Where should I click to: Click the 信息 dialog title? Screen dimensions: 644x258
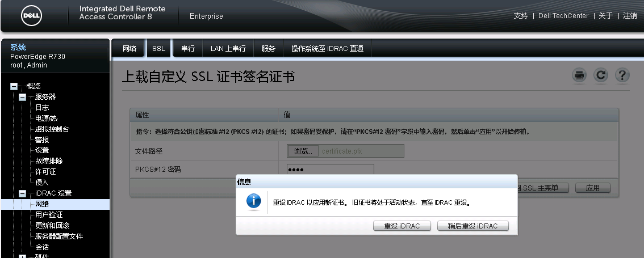pyautogui.click(x=244, y=181)
